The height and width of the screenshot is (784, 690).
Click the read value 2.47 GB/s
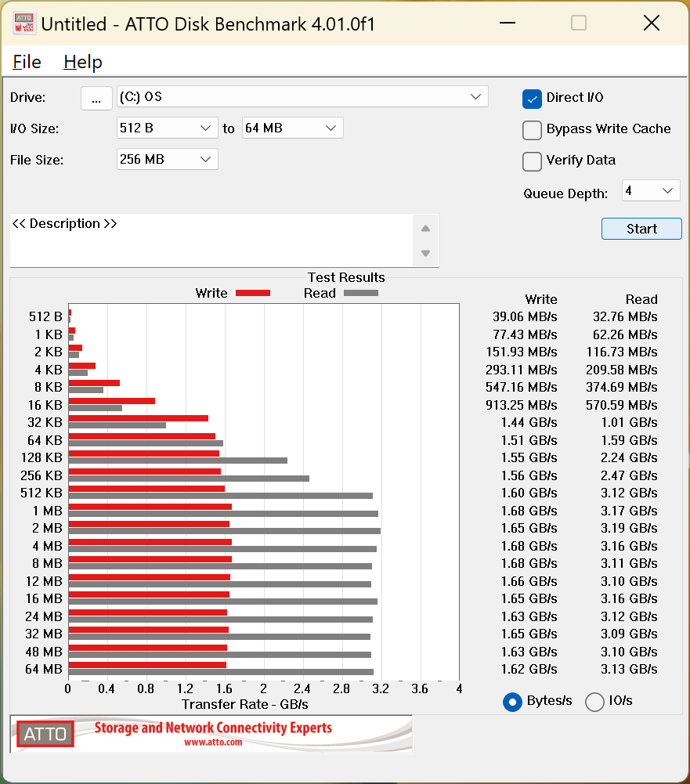pos(629,475)
